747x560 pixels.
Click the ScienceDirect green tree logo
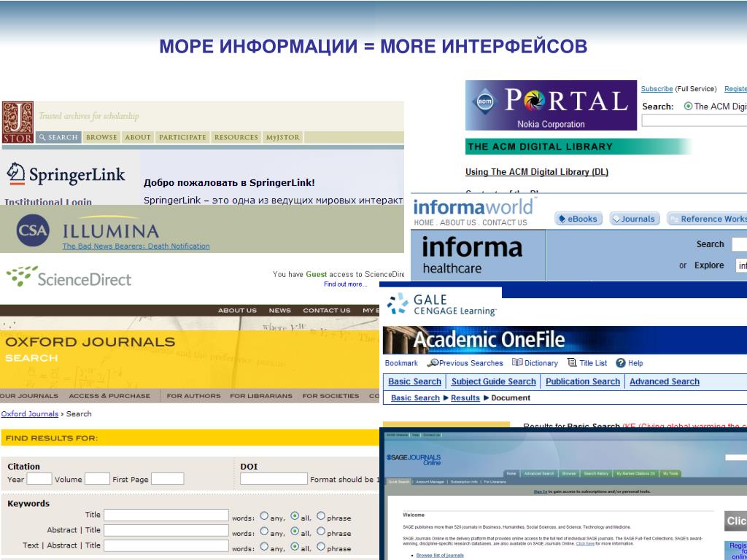22,276
